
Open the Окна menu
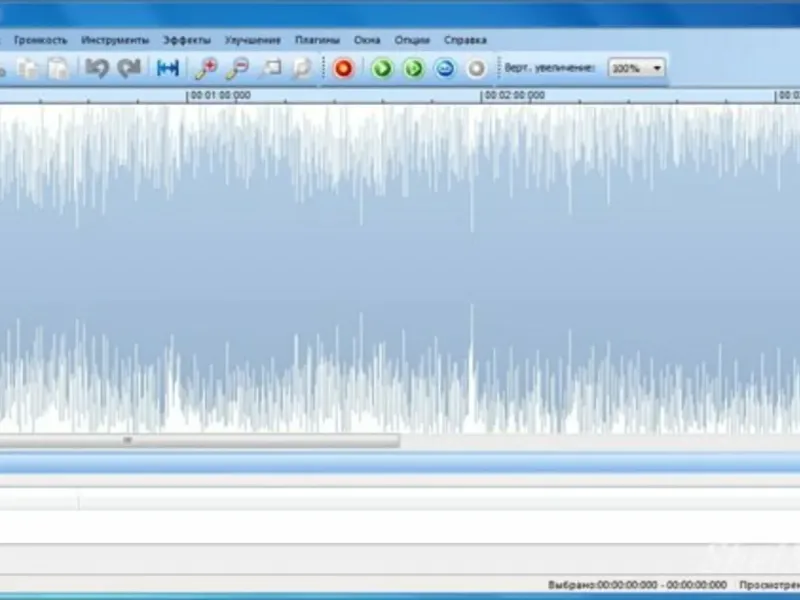click(367, 40)
